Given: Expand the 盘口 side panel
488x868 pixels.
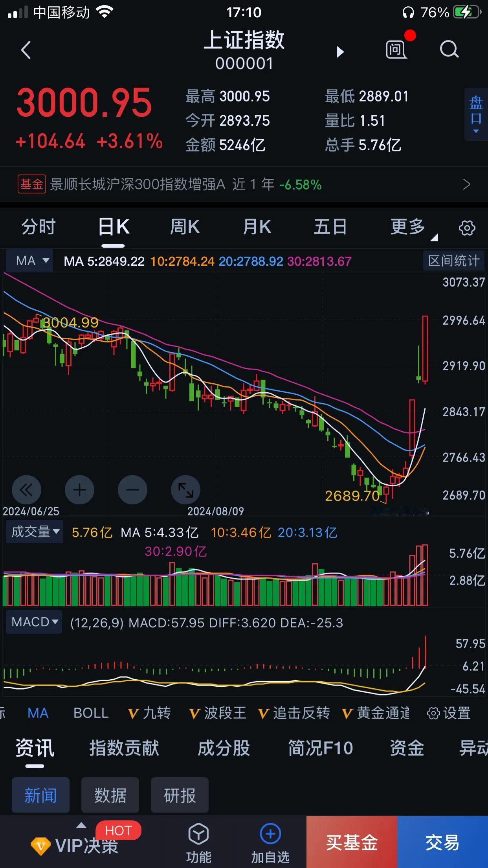Looking at the screenshot, I should click(x=476, y=114).
